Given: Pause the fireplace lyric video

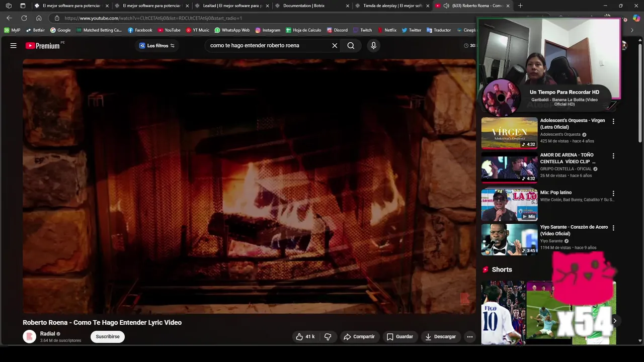Looking at the screenshot, I should point(249,187).
